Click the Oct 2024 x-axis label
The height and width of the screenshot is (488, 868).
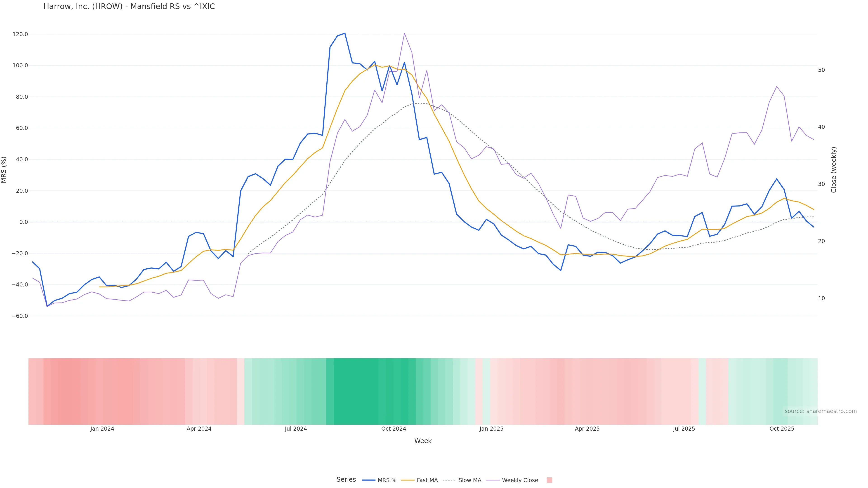(x=394, y=429)
